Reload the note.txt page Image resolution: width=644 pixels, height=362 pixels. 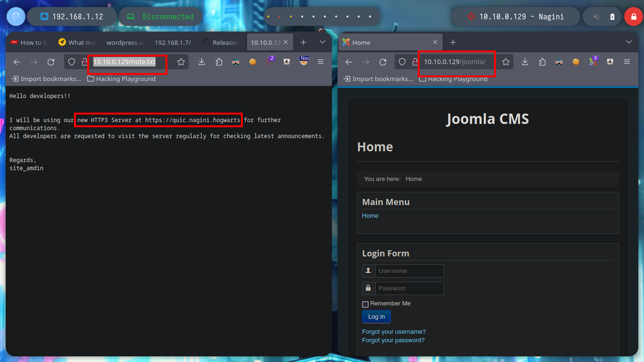tap(51, 62)
